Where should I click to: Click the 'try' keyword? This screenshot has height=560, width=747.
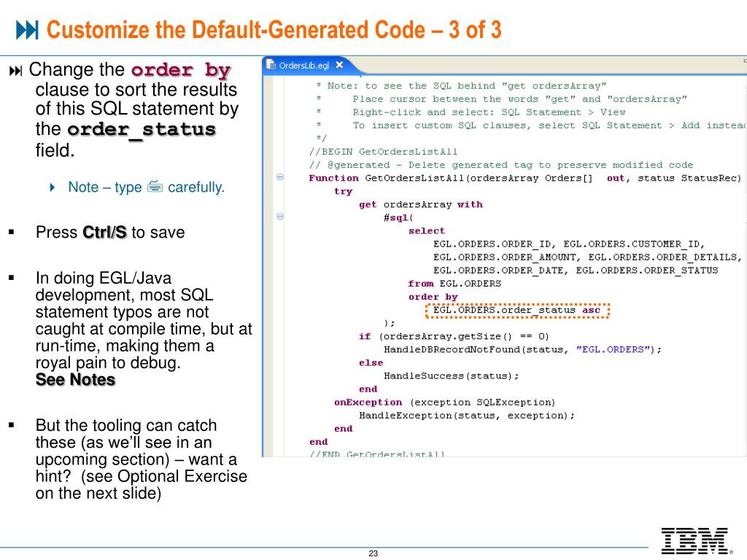click(343, 192)
